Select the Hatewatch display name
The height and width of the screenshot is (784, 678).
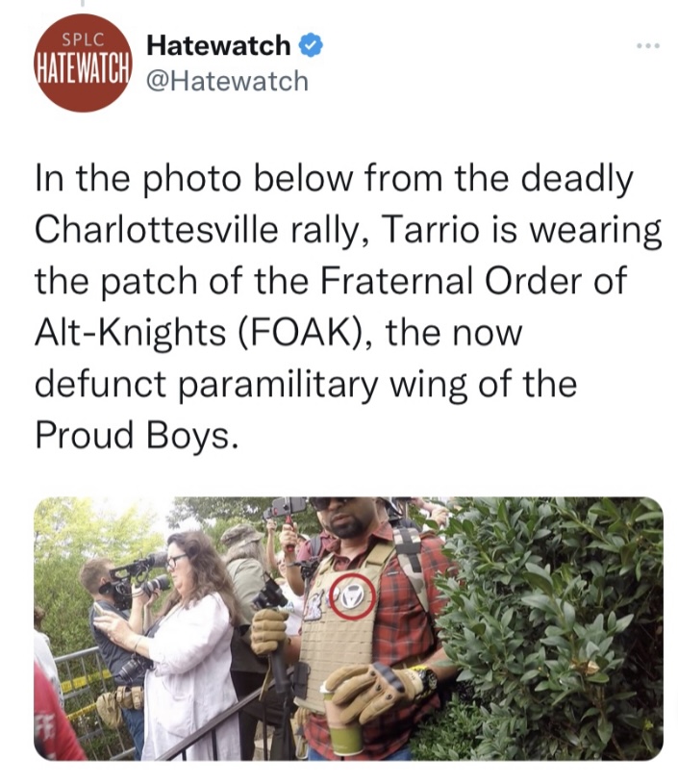point(218,45)
